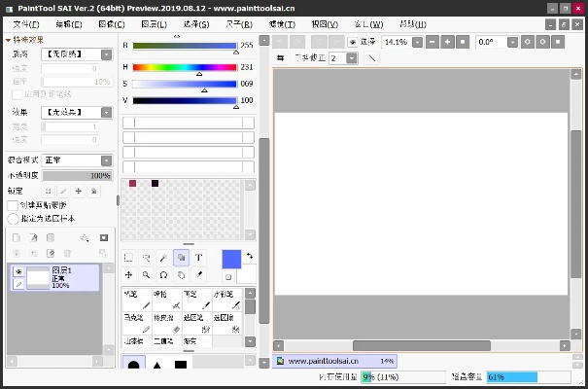Choose the text tool

click(198, 258)
